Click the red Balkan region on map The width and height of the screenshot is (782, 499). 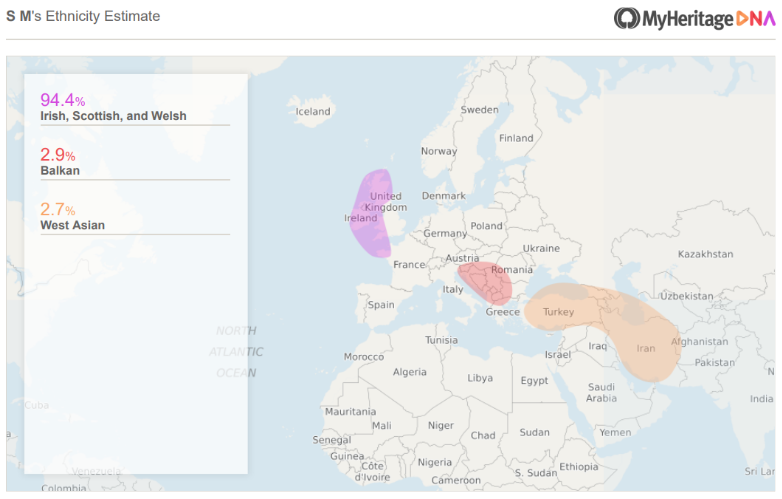click(x=486, y=283)
